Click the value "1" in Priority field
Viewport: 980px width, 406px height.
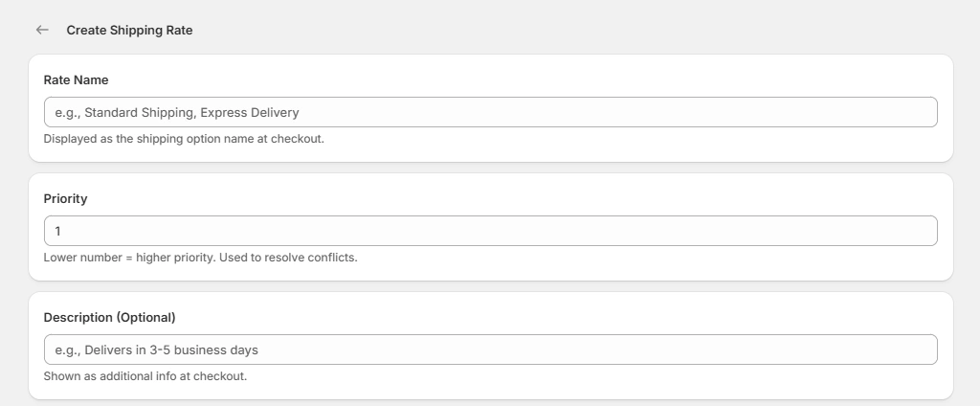[58, 231]
